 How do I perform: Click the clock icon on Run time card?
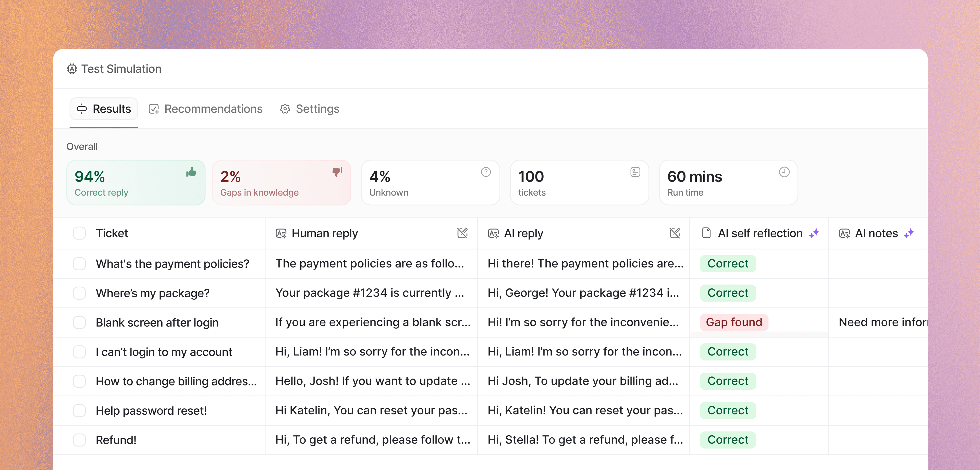tap(784, 172)
